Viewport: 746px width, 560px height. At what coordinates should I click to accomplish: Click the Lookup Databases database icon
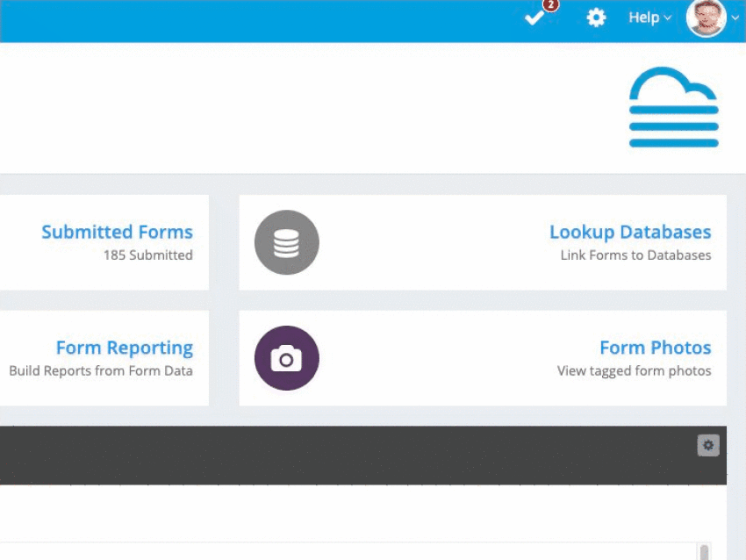coord(286,242)
